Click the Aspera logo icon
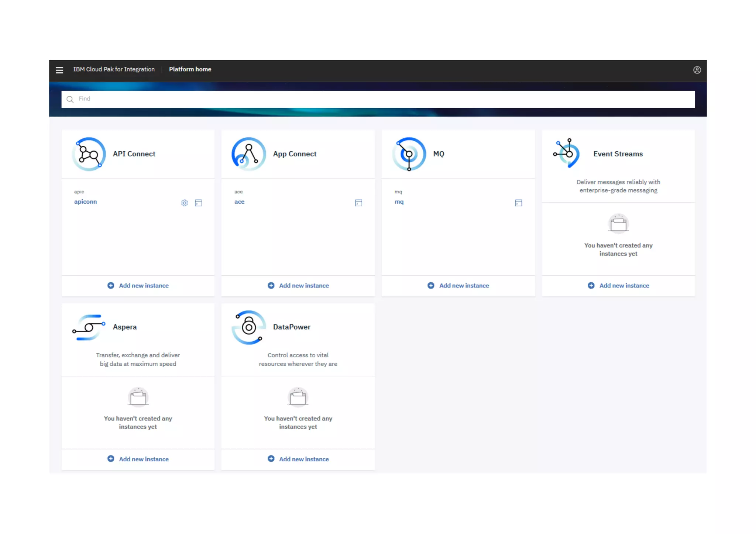 pos(89,327)
